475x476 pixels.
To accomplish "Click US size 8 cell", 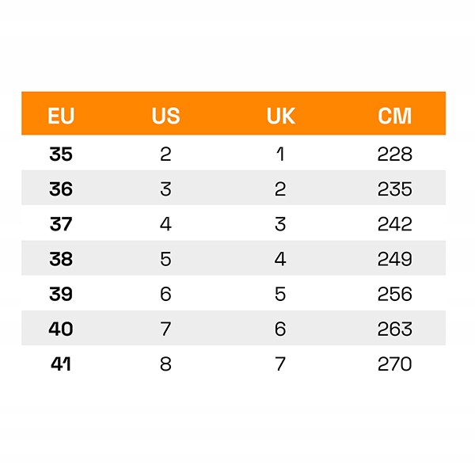I will coord(165,364).
